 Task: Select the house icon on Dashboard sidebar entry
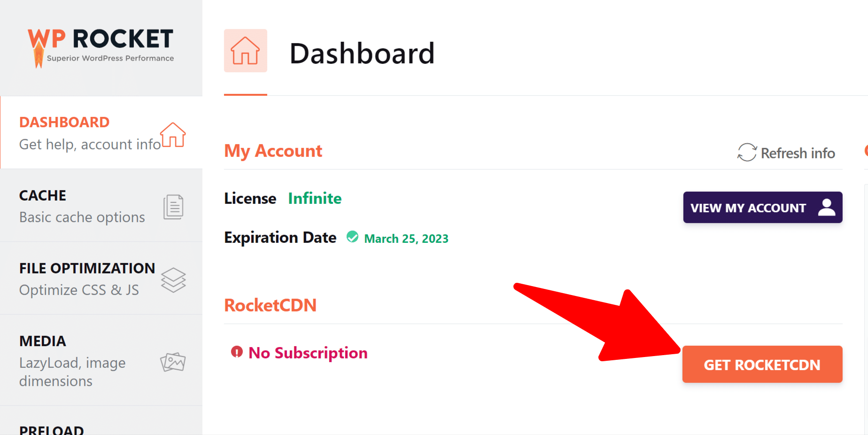point(173,136)
